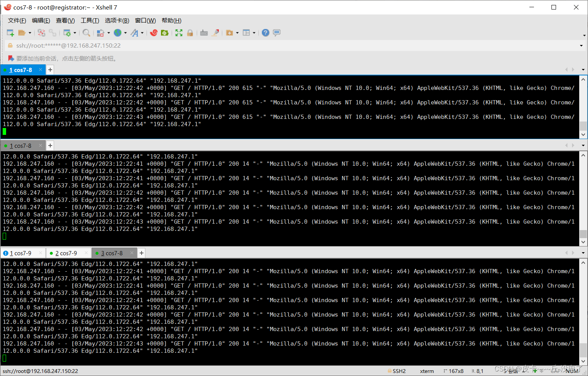Click the New Session toolbar icon
588x376 pixels.
10,33
